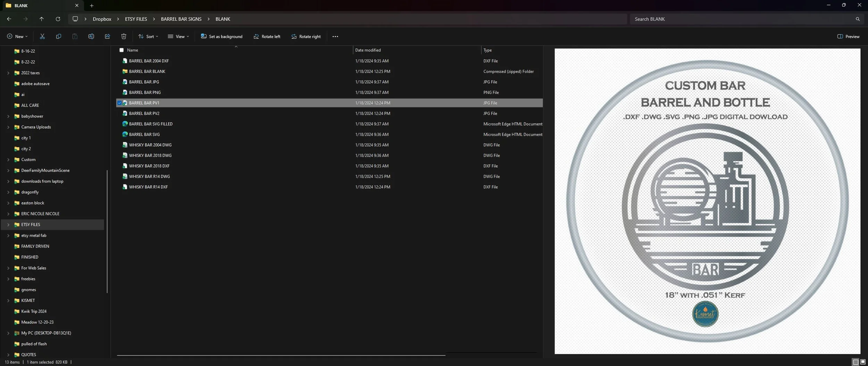Click the Kwik Trip 2024 folder icon
Viewport: 868px width, 366px height.
(x=17, y=311)
